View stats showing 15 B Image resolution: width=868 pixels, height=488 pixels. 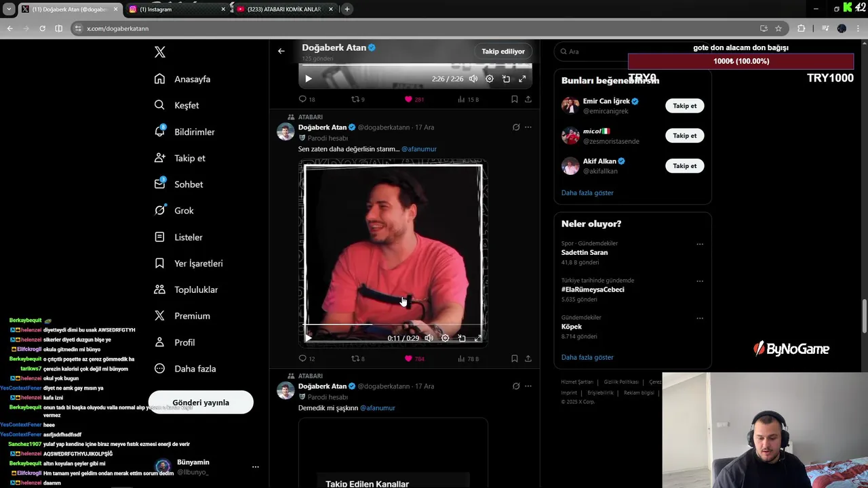[x=469, y=99]
